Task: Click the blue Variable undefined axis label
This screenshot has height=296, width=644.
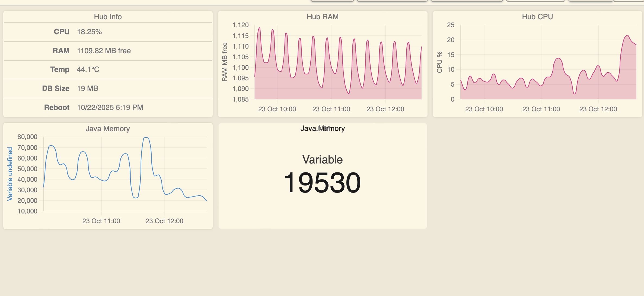Action: 10,174
